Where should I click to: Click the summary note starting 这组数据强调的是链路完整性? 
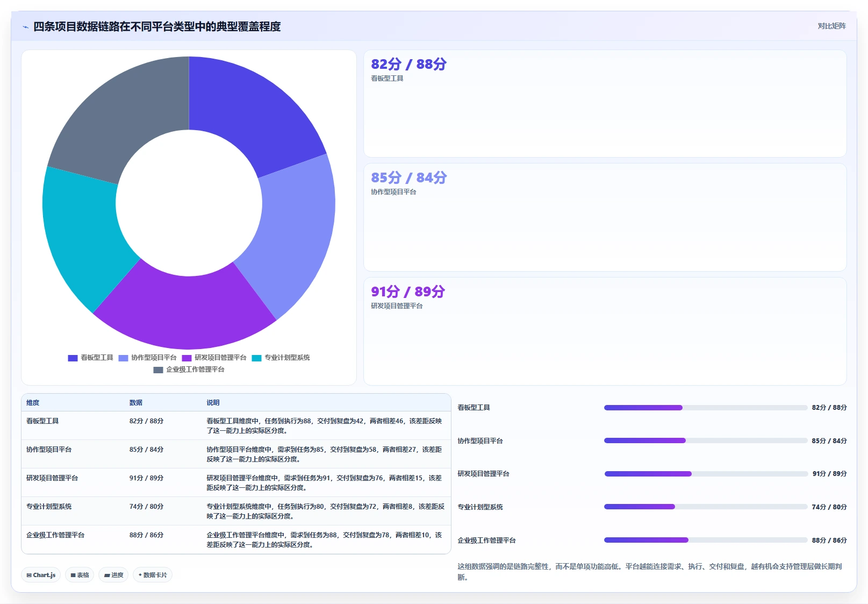650,572
